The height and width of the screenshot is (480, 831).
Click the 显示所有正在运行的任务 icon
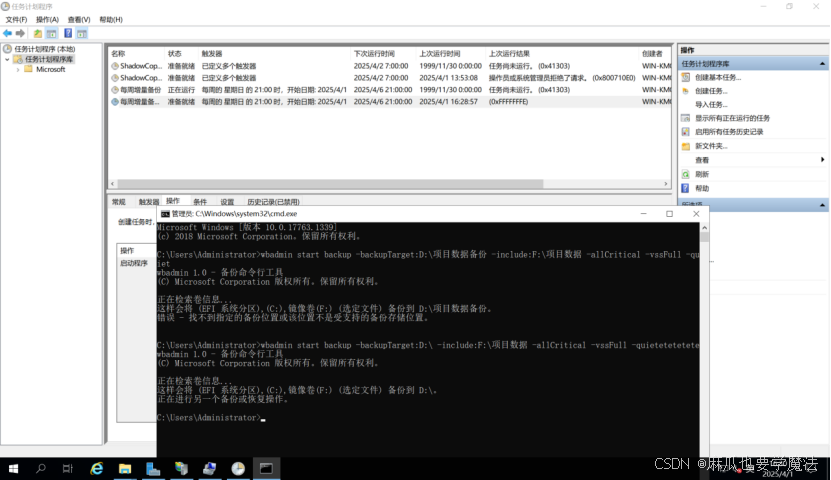(x=685, y=118)
